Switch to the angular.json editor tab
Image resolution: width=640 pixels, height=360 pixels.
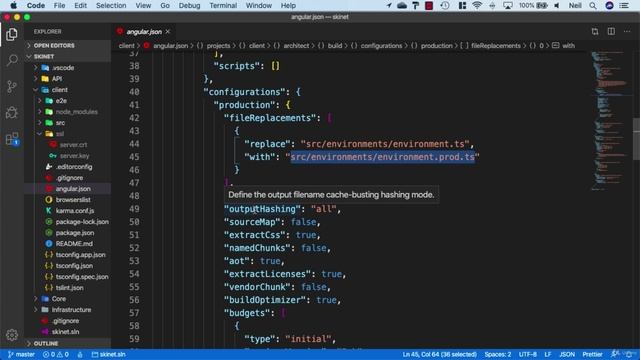click(x=143, y=31)
